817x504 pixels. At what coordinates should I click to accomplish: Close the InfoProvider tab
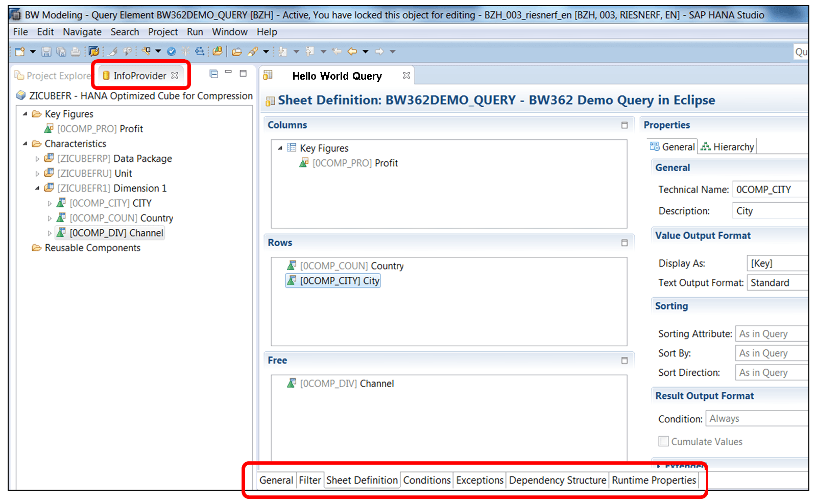[x=175, y=76]
